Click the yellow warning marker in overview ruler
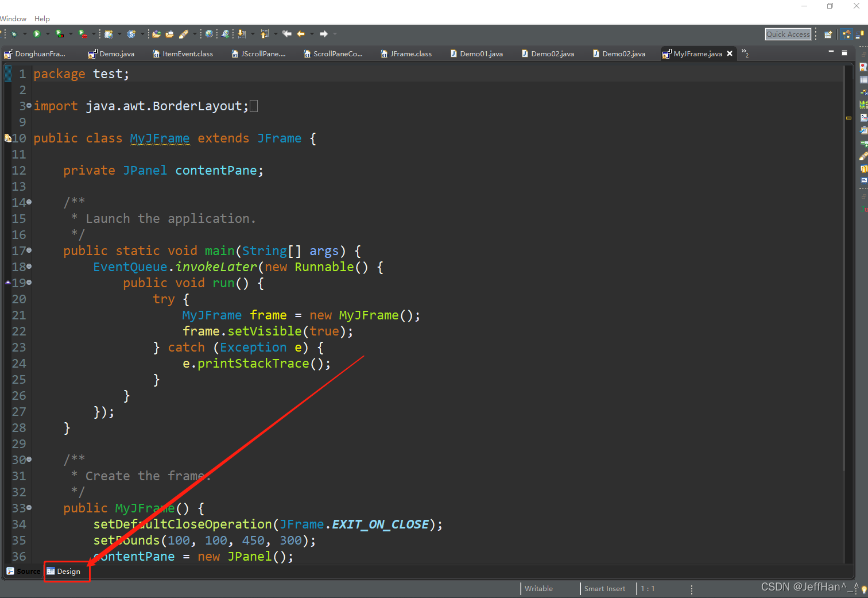The height and width of the screenshot is (598, 868). (x=848, y=118)
